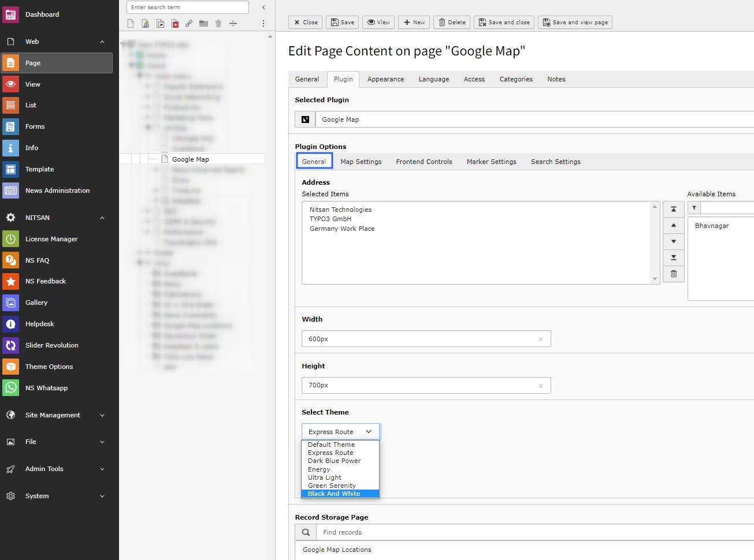Choose Black And White theme
The width and height of the screenshot is (754, 560).
[340, 494]
